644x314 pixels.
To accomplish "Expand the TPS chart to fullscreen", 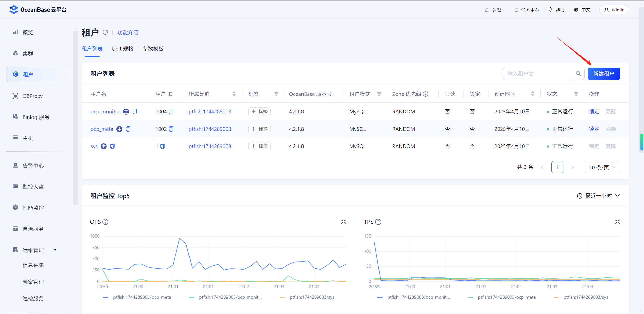I will (617, 222).
